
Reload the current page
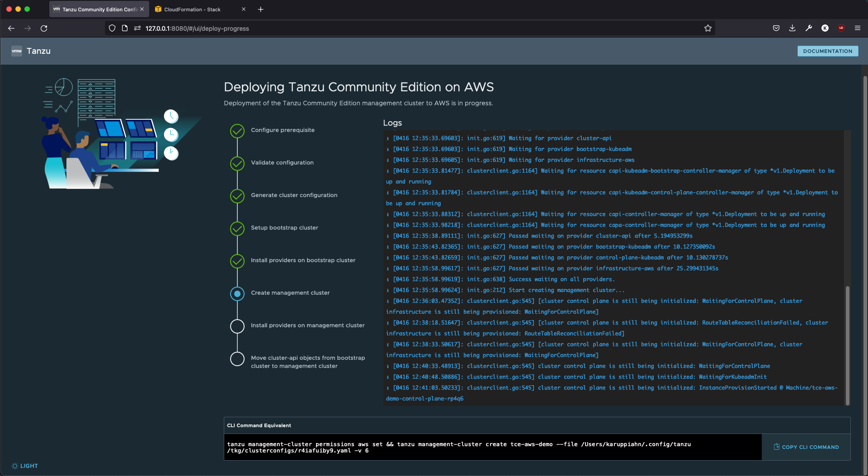pyautogui.click(x=44, y=28)
